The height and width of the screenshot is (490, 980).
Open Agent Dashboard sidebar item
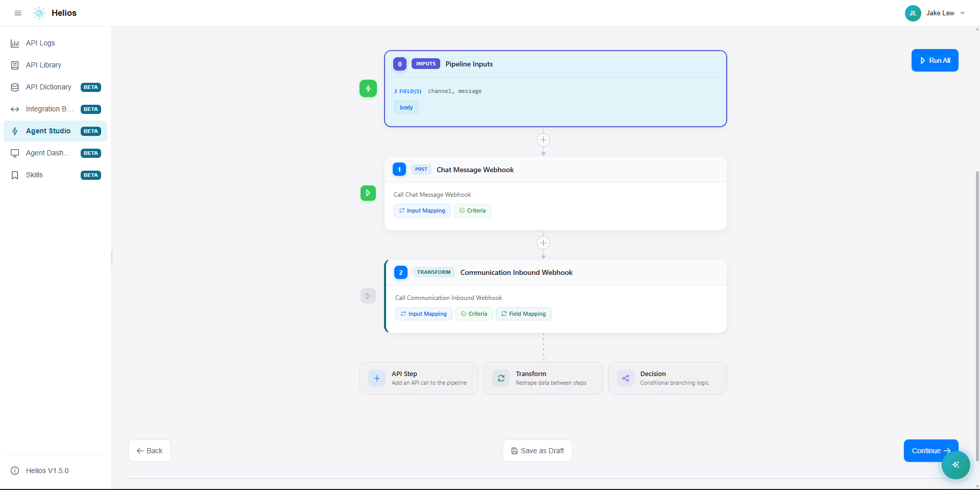[55, 153]
